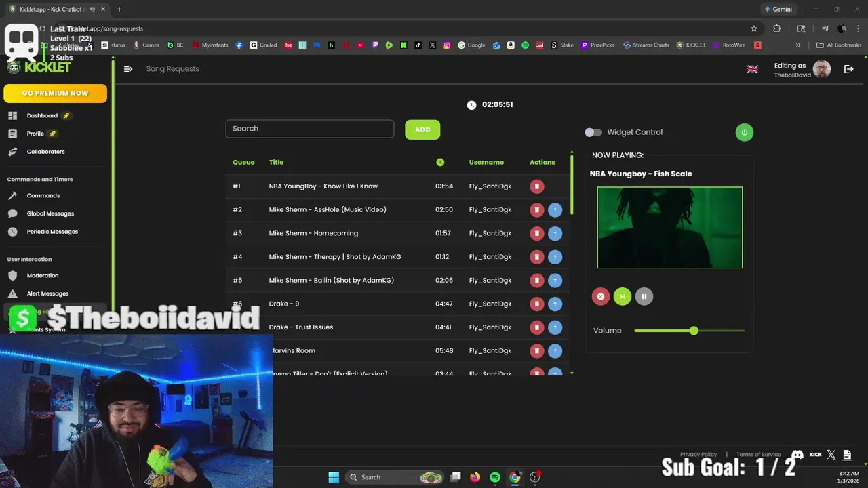Open the Discord icon in the footer
The height and width of the screenshot is (488, 868).
pyautogui.click(x=797, y=455)
